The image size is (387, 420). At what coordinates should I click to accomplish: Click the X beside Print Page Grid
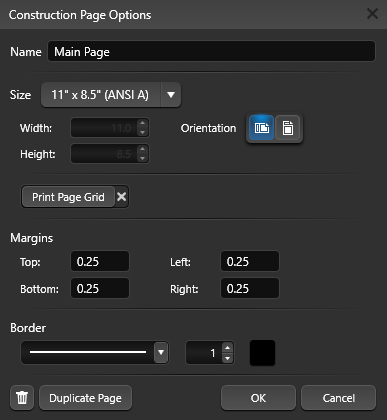click(122, 197)
